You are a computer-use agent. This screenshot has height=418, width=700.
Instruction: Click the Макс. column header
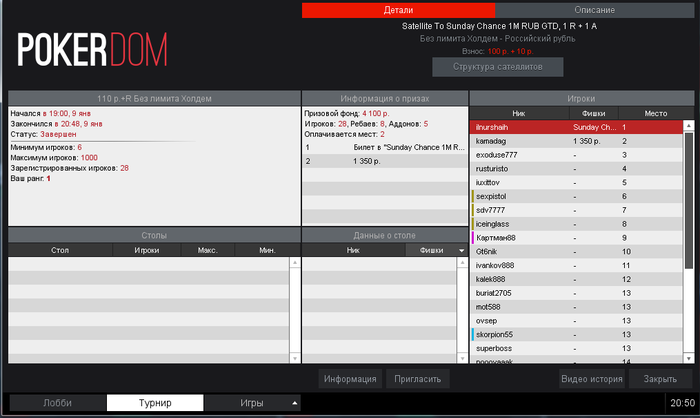[208, 251]
